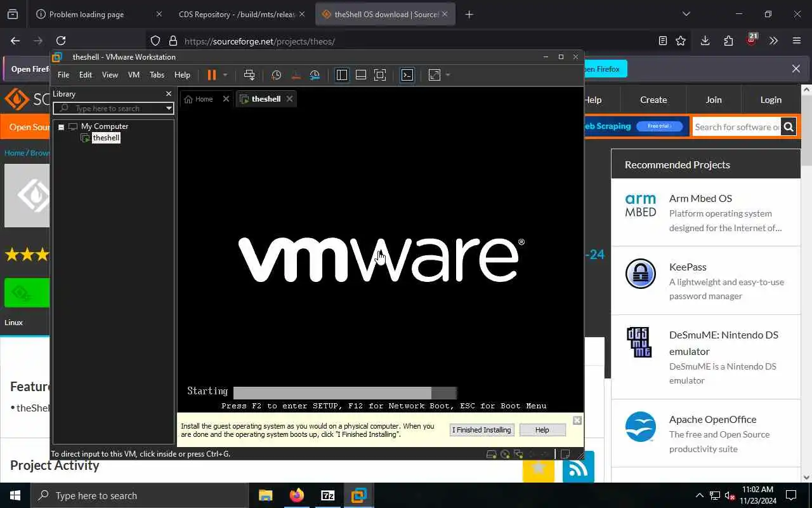Click the network adapter status icon
Viewport: 812px width, 508px height.
[519, 454]
